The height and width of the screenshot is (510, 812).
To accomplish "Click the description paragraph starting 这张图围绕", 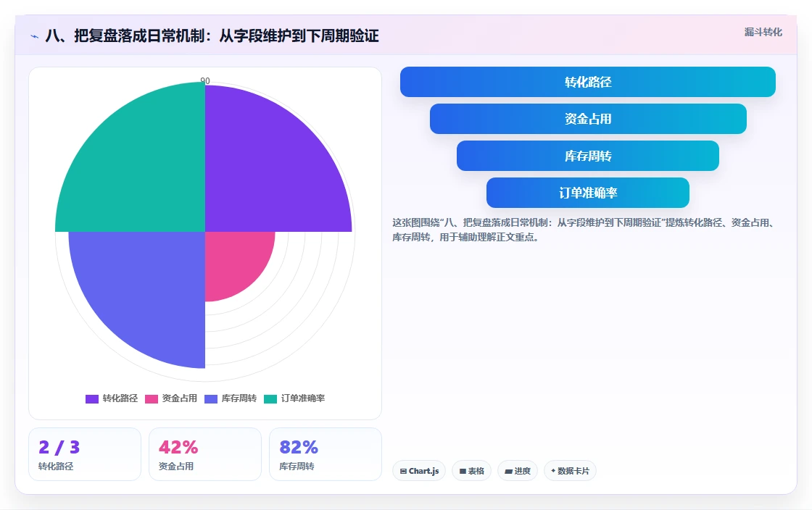I will [584, 230].
